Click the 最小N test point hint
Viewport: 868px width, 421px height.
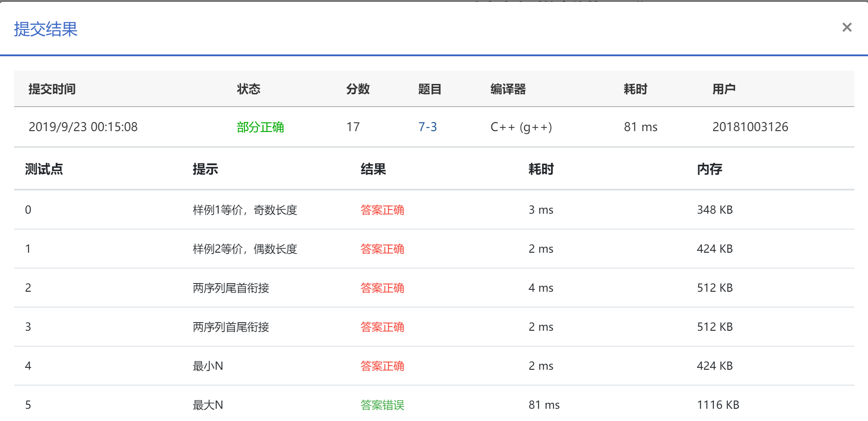pyautogui.click(x=208, y=366)
